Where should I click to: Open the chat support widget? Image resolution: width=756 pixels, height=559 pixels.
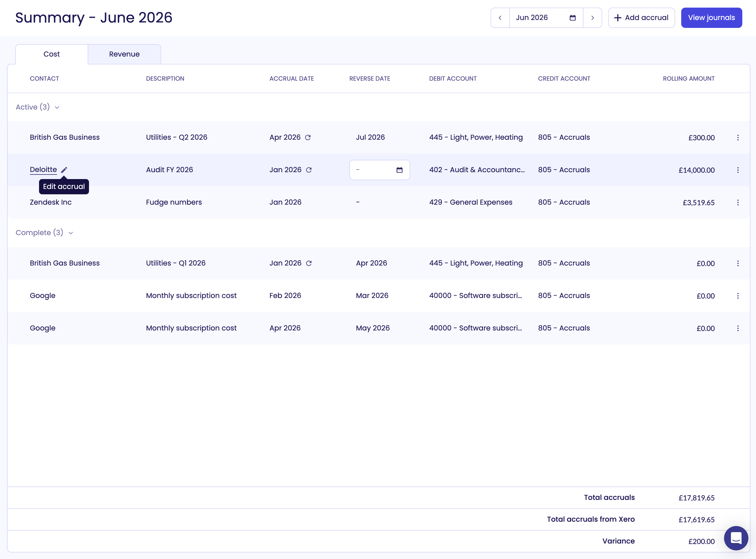(x=736, y=538)
